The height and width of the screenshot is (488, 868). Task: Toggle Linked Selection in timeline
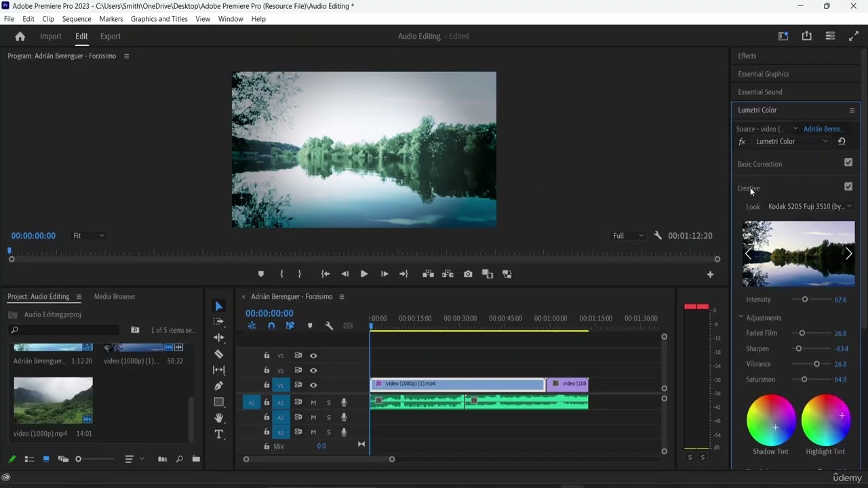[x=290, y=326]
